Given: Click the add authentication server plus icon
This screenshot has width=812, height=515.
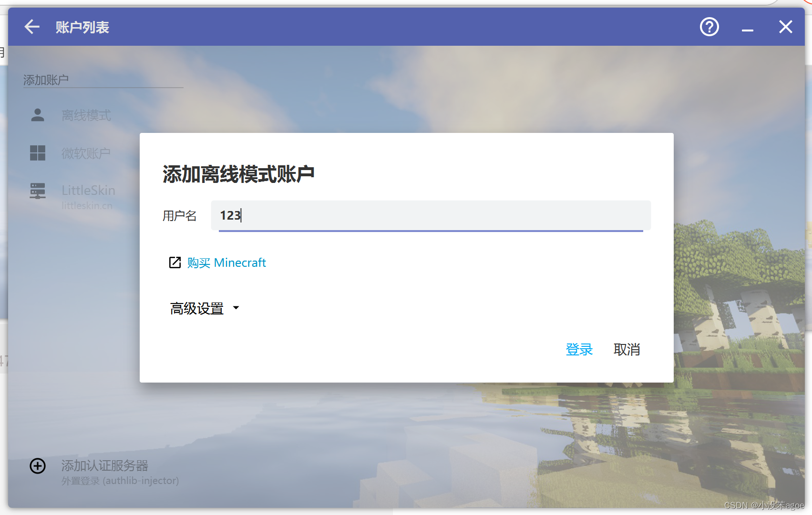Looking at the screenshot, I should pyautogui.click(x=38, y=466).
